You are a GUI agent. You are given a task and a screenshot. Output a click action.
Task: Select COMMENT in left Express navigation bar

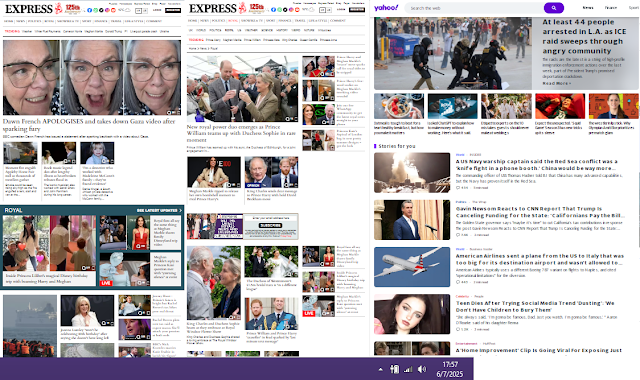click(153, 21)
